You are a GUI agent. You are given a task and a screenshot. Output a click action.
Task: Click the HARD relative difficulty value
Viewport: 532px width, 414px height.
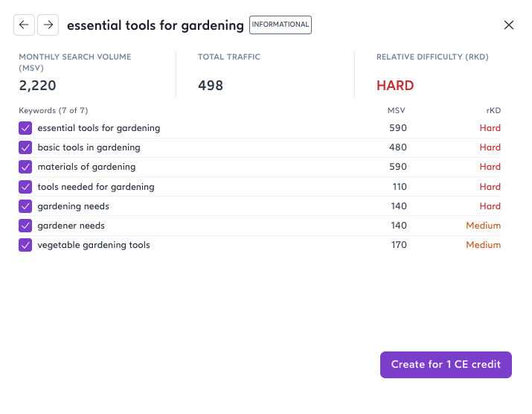click(x=395, y=86)
